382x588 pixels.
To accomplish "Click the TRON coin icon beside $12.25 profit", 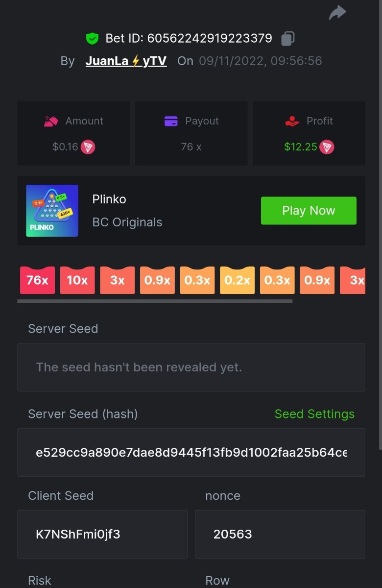I will (x=327, y=147).
